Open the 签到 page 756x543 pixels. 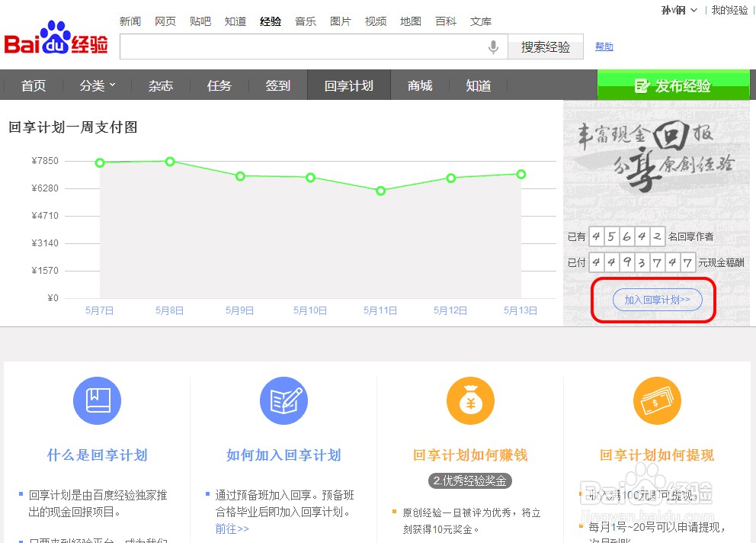[277, 85]
